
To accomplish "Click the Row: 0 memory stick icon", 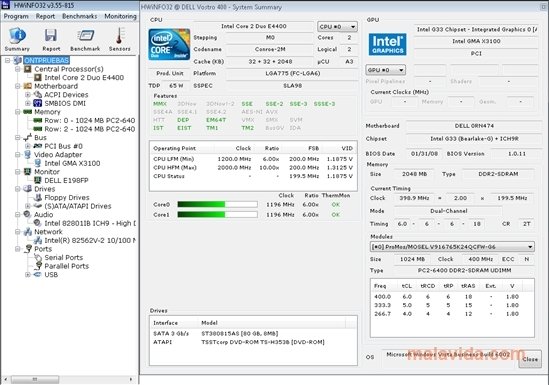I will pyautogui.click(x=38, y=120).
